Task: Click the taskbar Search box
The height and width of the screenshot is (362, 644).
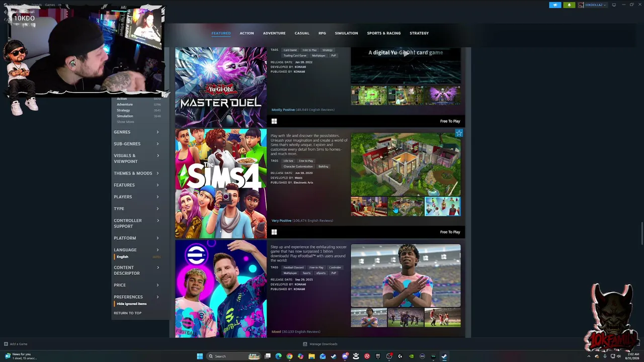Action: tap(233, 356)
